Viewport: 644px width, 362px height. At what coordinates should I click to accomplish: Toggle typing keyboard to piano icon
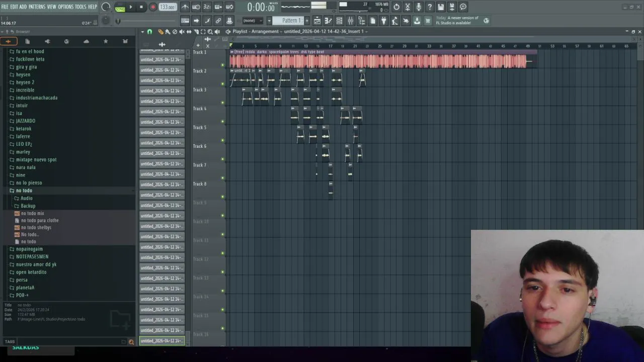point(185,21)
